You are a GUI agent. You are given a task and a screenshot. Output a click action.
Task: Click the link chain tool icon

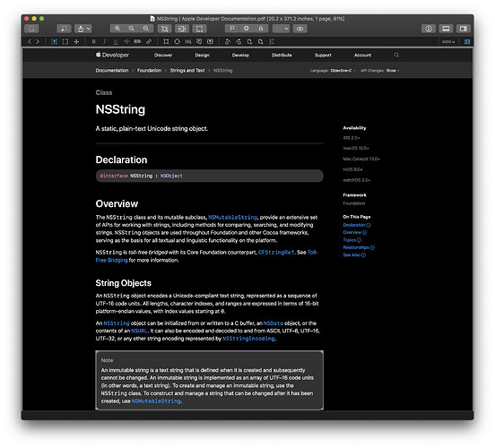(149, 41)
